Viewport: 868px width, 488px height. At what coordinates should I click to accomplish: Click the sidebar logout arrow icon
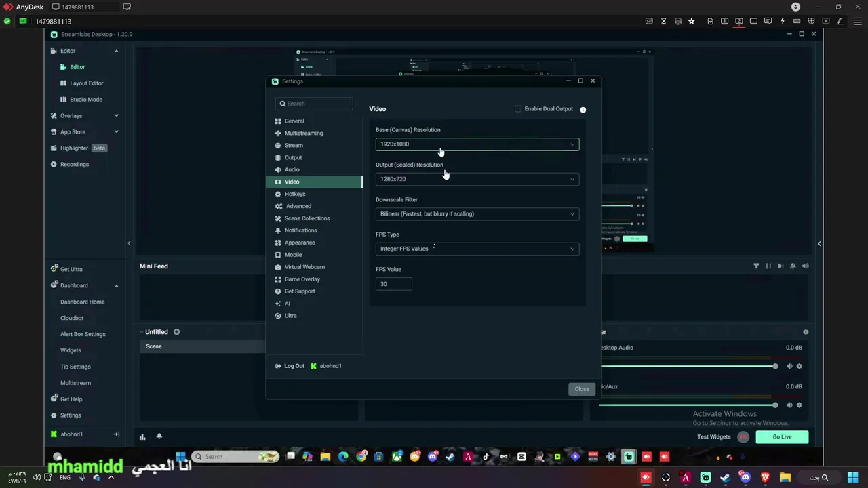116,434
